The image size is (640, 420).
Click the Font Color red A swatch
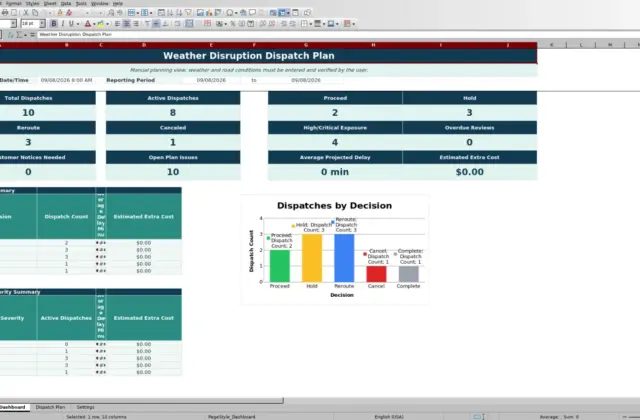pyautogui.click(x=87, y=24)
